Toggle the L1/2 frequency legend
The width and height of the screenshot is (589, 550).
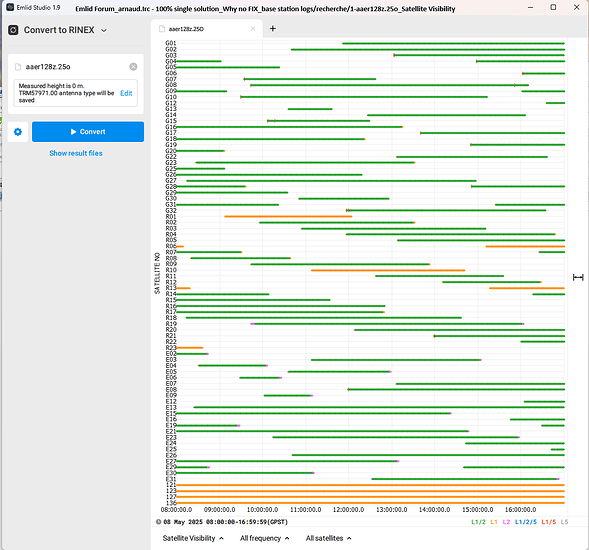[478, 522]
